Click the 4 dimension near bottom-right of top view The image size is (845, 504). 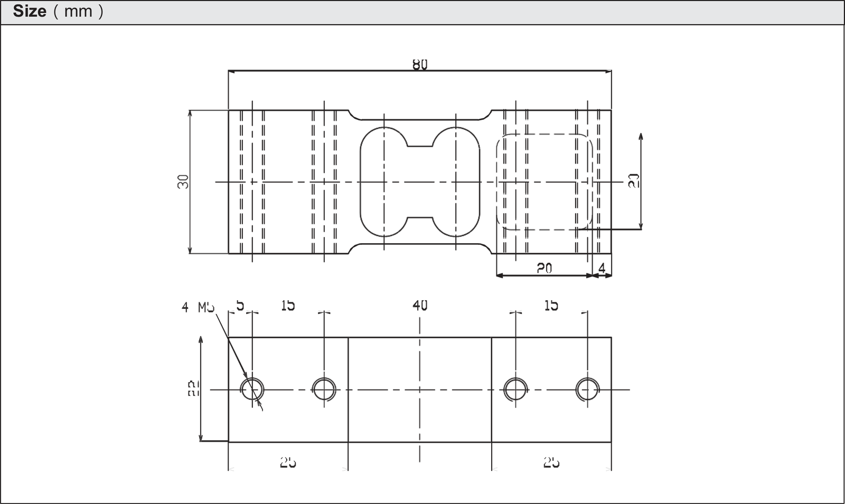coord(602,268)
